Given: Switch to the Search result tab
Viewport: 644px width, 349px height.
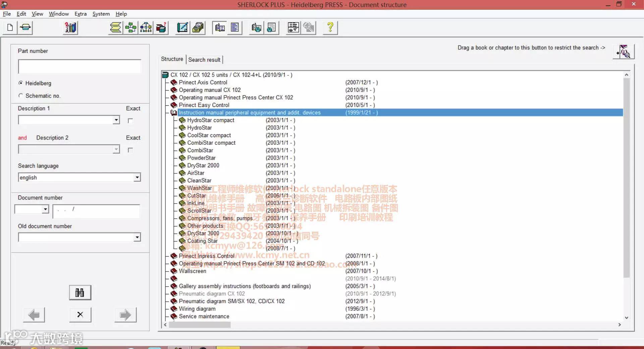Looking at the screenshot, I should click(204, 60).
